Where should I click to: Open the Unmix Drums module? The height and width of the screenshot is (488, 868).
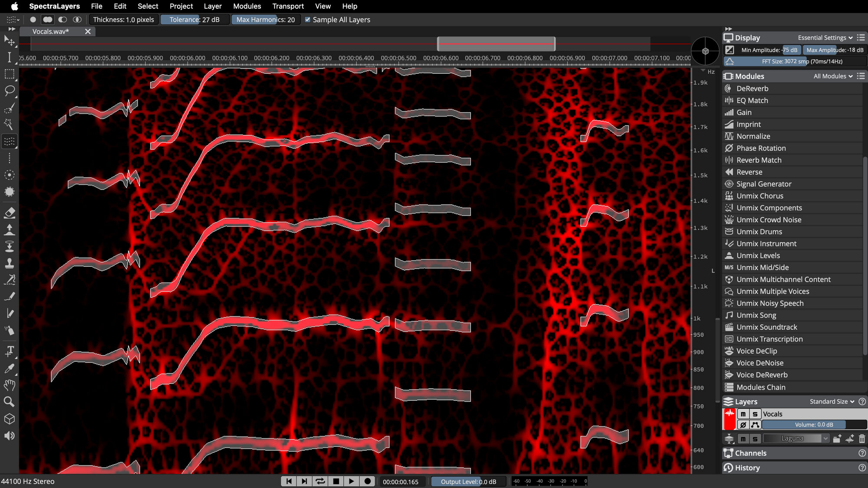[x=792, y=232]
